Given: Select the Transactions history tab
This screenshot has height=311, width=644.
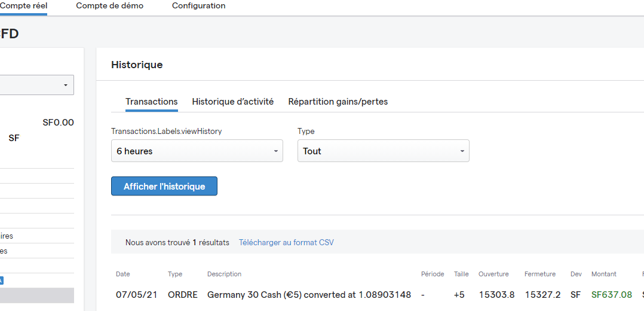Looking at the screenshot, I should 151,102.
